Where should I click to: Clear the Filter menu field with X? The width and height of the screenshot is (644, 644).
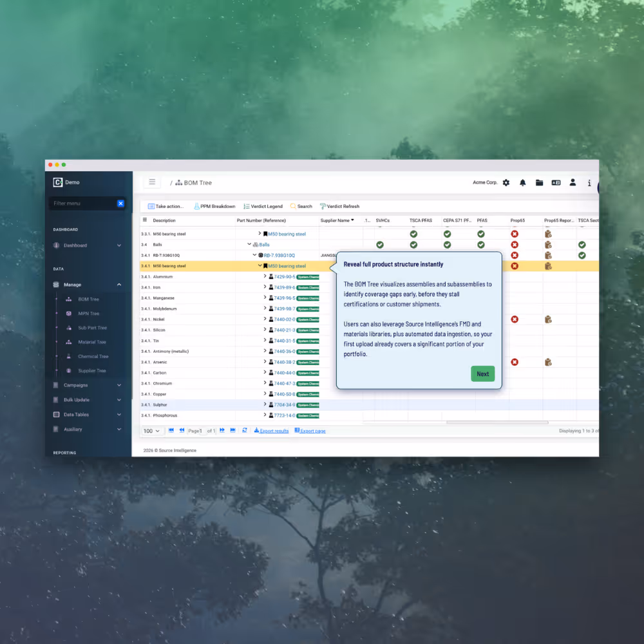point(120,204)
